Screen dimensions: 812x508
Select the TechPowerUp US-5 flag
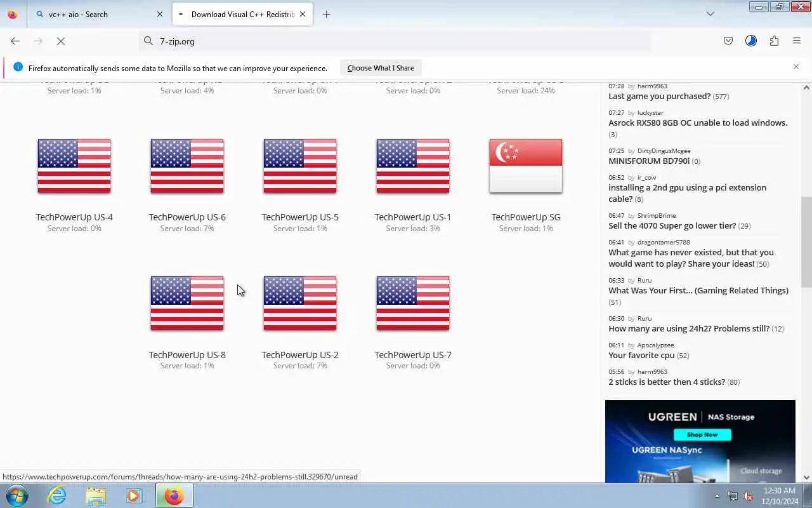tap(300, 166)
